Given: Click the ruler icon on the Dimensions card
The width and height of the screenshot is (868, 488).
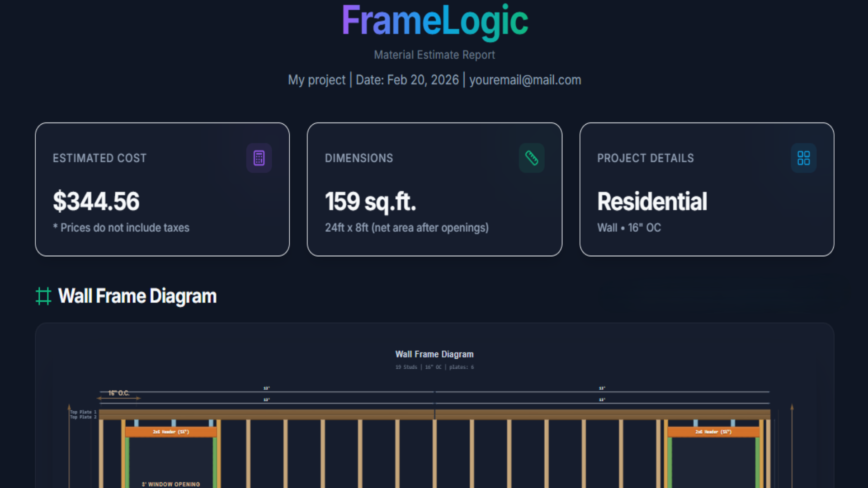Looking at the screenshot, I should click(531, 158).
